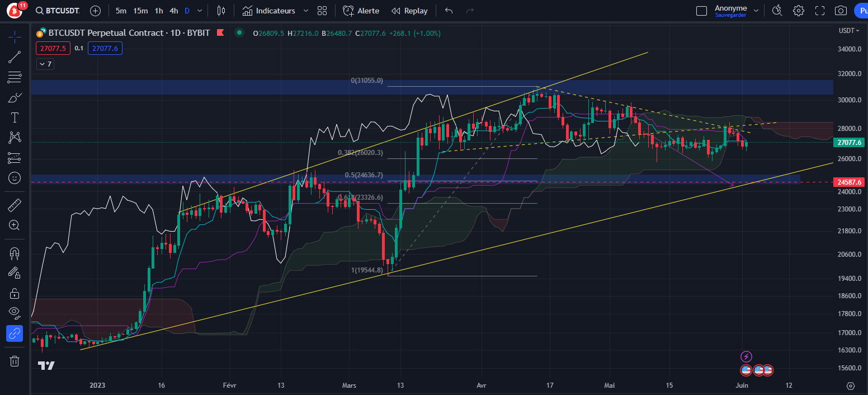Pick the Brush drawing tool
The height and width of the screenshot is (395, 868).
point(15,97)
